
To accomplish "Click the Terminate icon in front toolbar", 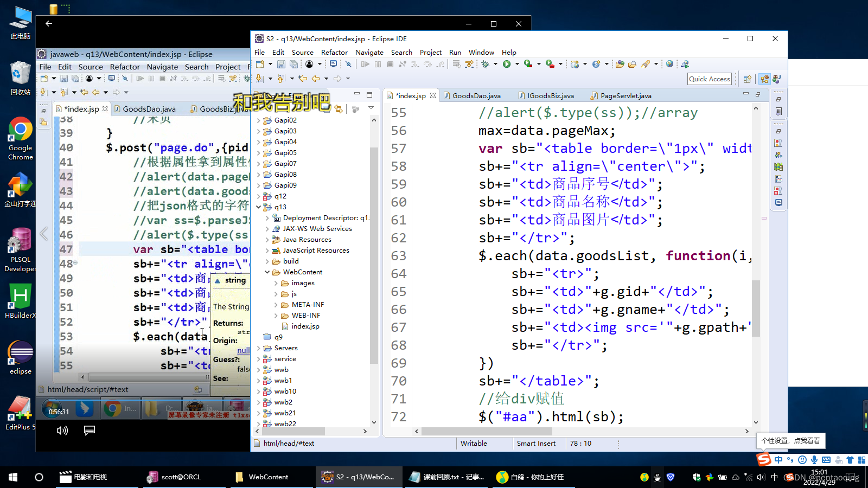I will coord(390,64).
